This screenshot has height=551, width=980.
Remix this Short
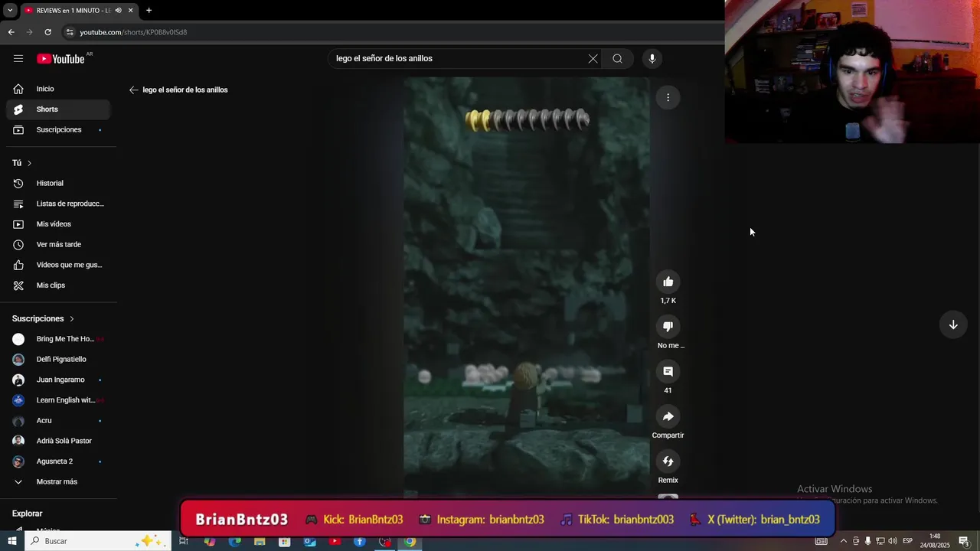coord(668,461)
